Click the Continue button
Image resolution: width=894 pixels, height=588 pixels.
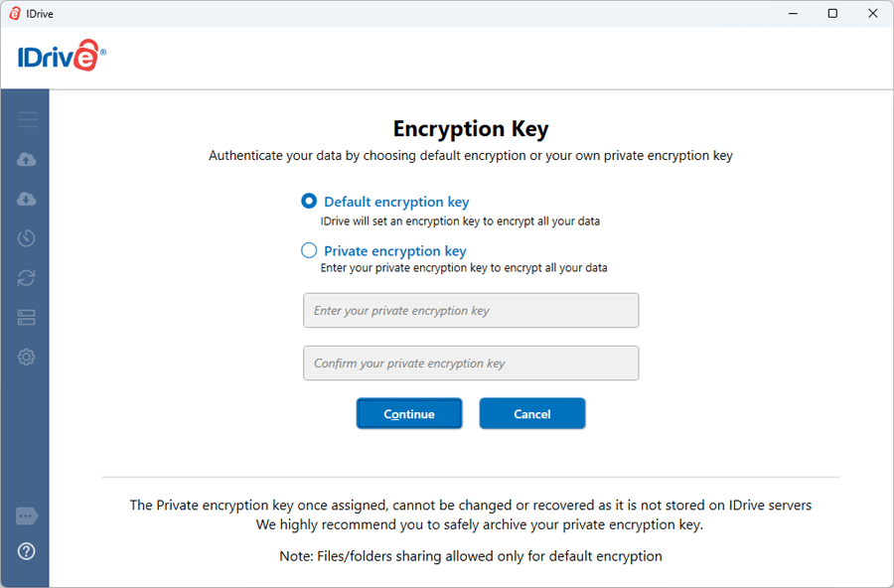coord(409,414)
